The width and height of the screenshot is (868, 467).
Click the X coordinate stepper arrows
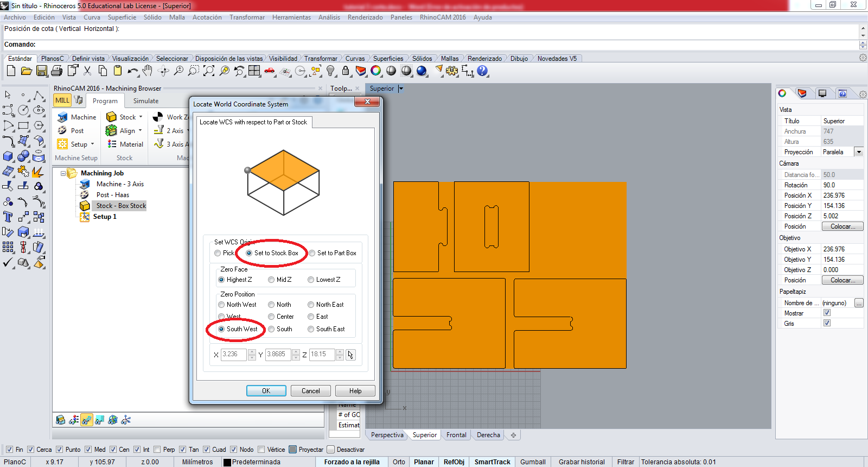tap(252, 355)
